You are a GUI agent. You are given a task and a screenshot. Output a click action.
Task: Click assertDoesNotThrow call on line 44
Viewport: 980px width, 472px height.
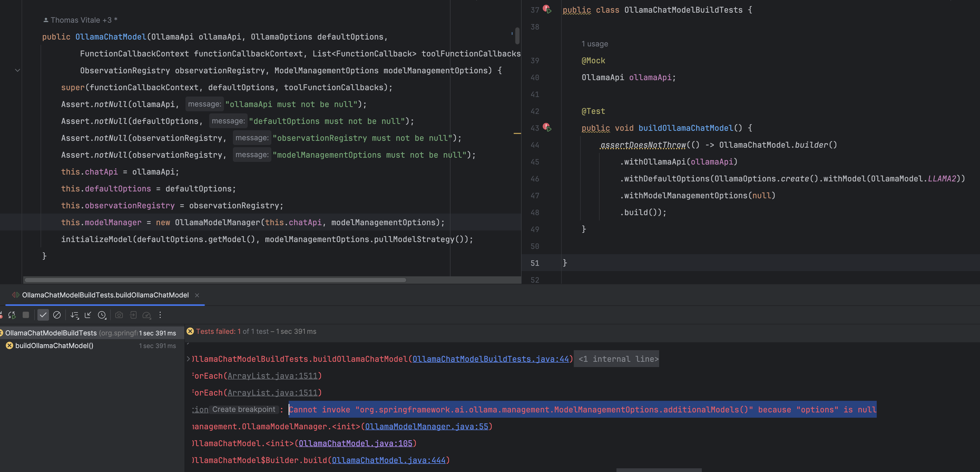(643, 145)
